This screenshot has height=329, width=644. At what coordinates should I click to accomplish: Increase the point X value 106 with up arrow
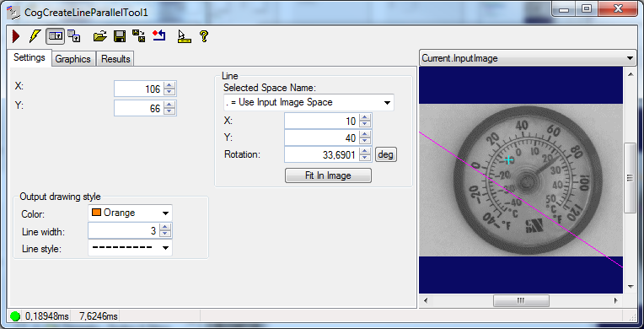(x=169, y=85)
